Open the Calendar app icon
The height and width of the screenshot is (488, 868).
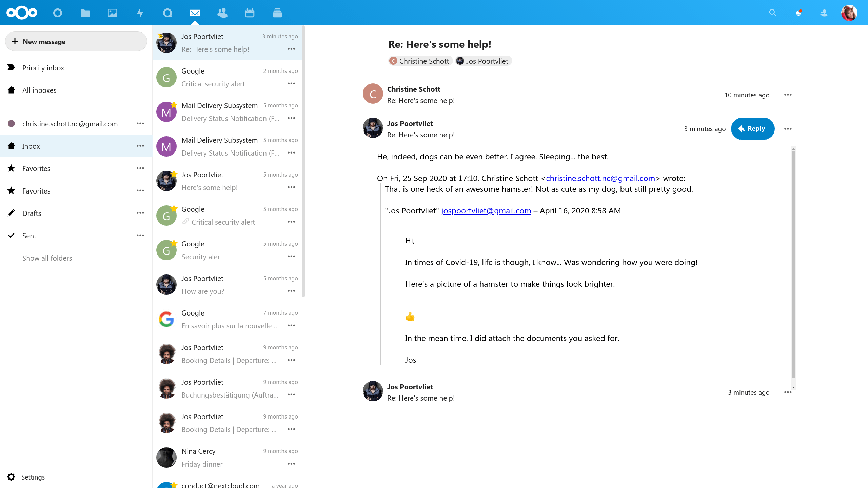click(x=250, y=13)
